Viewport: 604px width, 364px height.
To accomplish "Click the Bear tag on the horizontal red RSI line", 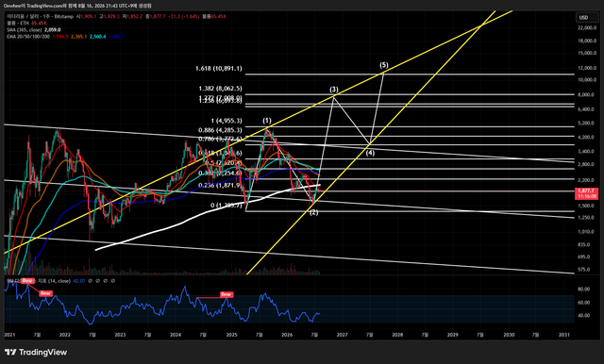I will click(226, 294).
